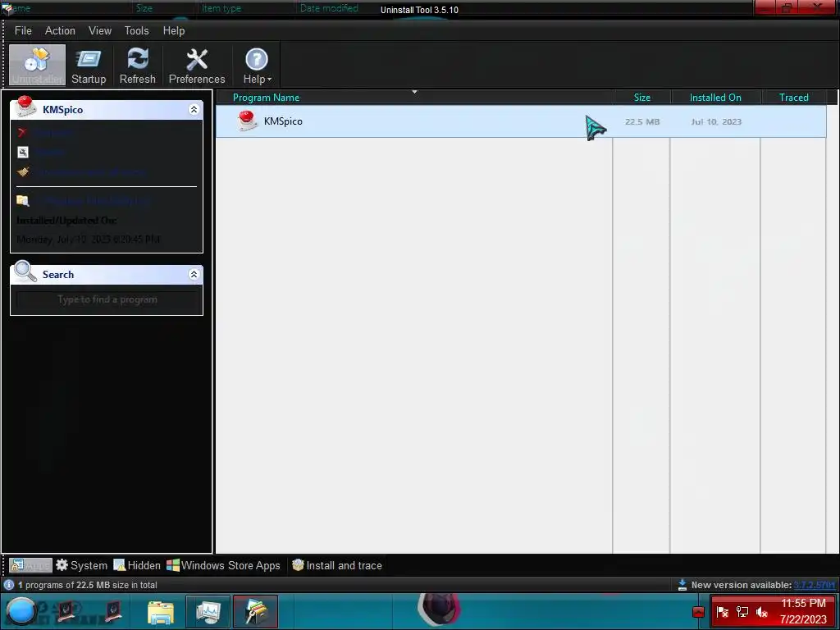Viewport: 840px width, 630px height.
Task: Open the Action menu
Action: (60, 30)
